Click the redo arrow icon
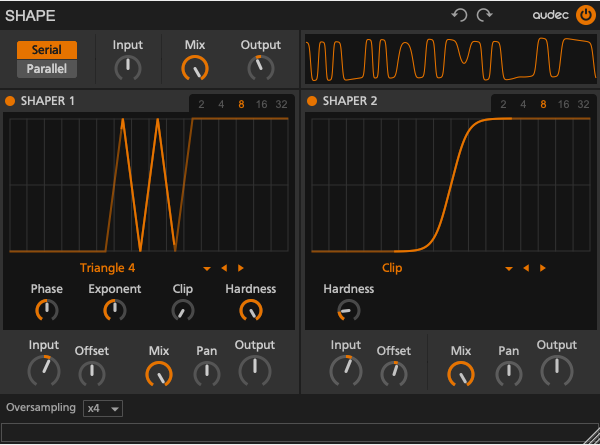This screenshot has height=445, width=600. pos(485,15)
